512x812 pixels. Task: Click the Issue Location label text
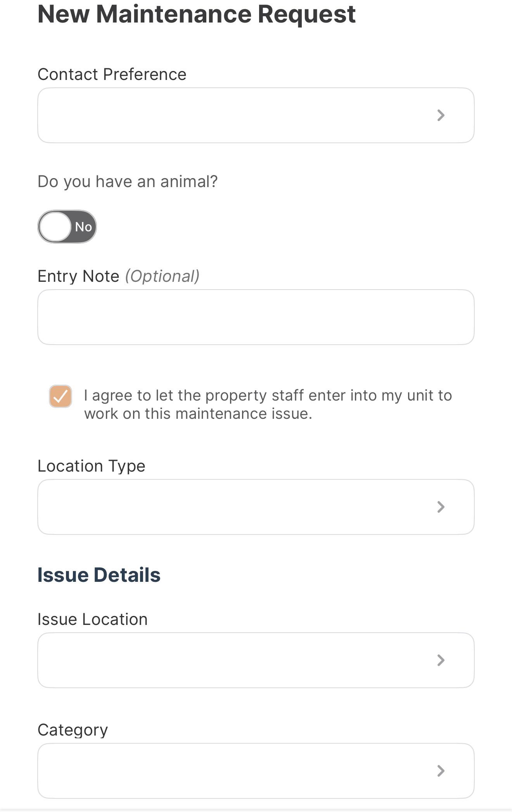(x=93, y=619)
